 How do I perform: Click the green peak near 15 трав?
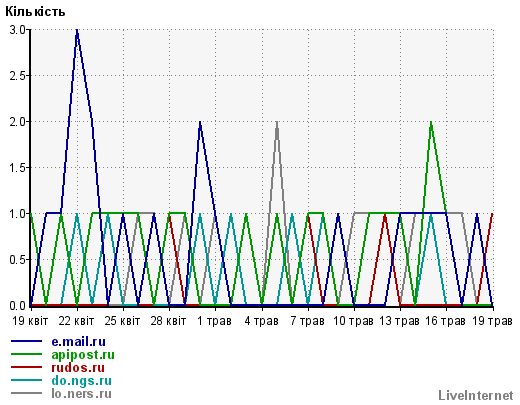431,123
